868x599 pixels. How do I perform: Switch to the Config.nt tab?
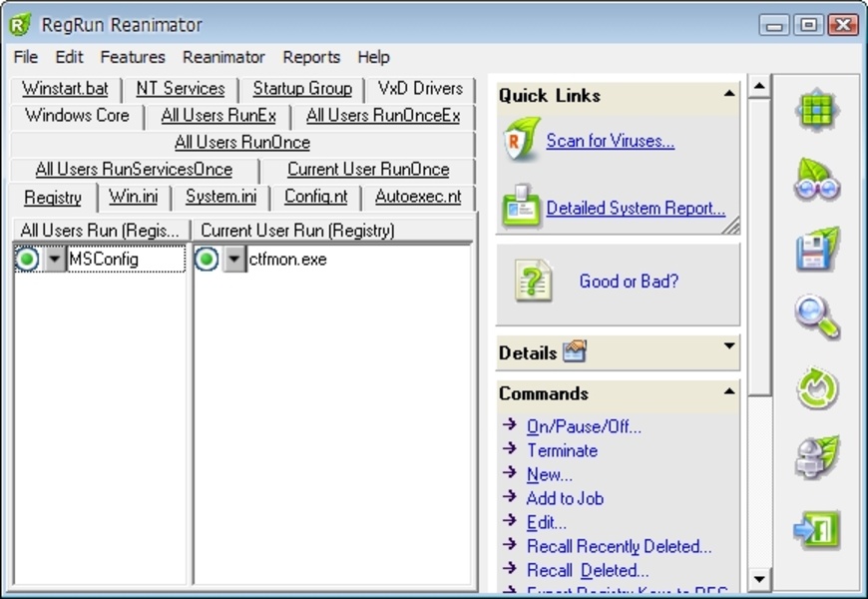(x=315, y=197)
